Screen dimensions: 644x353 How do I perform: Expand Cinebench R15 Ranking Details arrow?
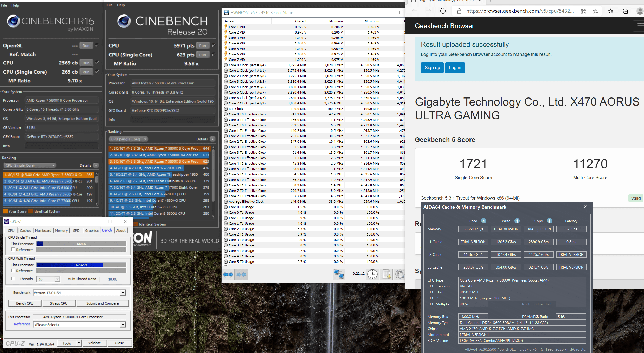coord(96,165)
